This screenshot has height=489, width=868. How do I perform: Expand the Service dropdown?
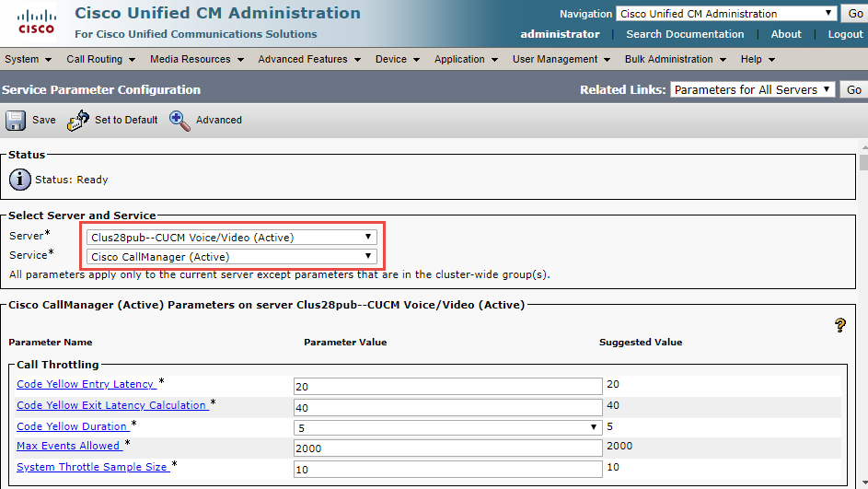coord(232,256)
